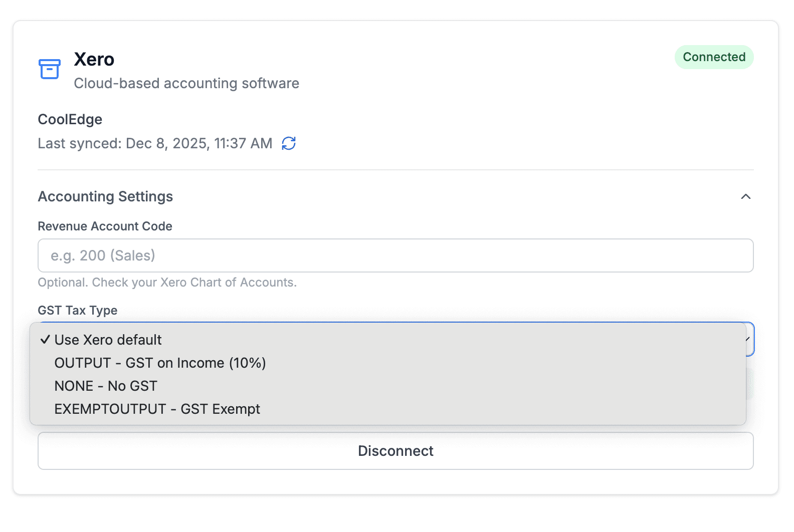Select "NONE - No GST" option

[387, 386]
